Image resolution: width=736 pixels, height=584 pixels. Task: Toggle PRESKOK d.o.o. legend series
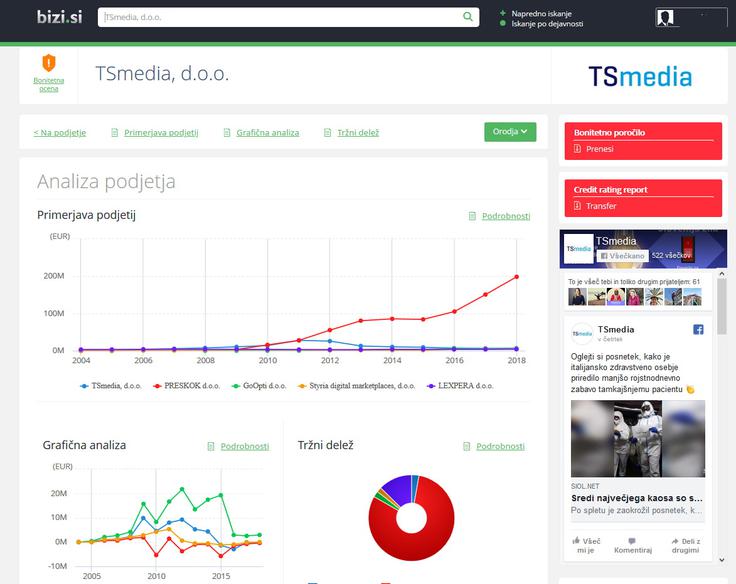tap(186, 386)
